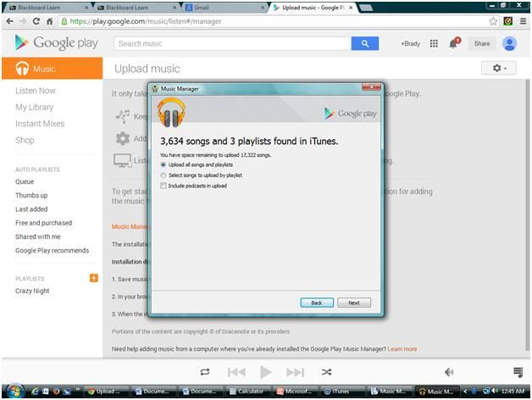
Task: Click the browser address bar
Action: pos(273,21)
